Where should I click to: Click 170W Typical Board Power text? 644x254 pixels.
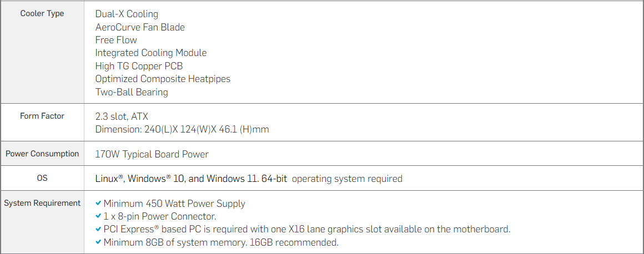click(x=152, y=154)
